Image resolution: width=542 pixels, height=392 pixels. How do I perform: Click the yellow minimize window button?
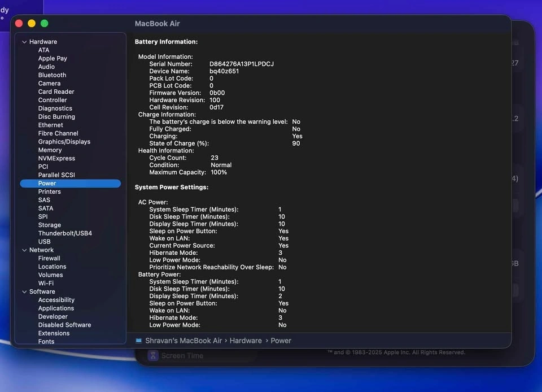(x=32, y=23)
